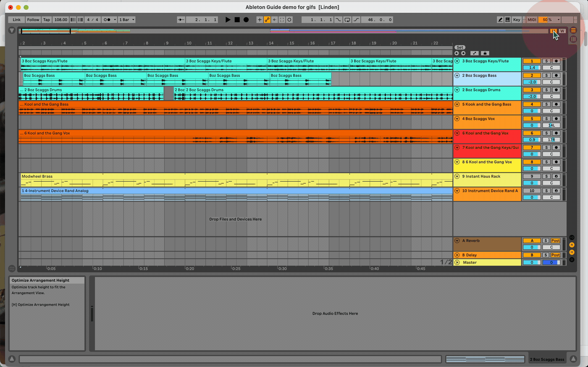The height and width of the screenshot is (367, 588).
Task: Open the metronome settings dropdown arrow
Action: [x=115, y=20]
